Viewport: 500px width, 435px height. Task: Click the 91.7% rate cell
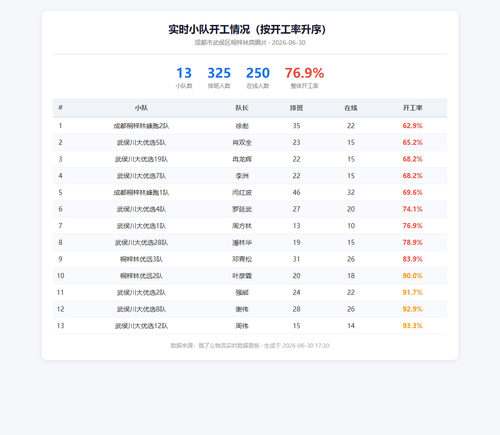click(x=412, y=292)
